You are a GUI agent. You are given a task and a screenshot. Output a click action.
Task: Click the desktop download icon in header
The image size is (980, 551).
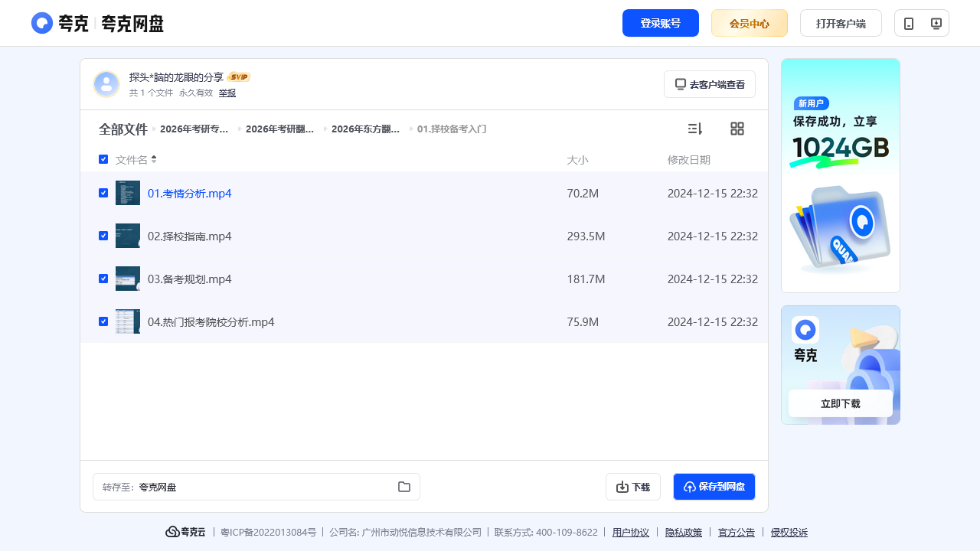[x=936, y=23]
